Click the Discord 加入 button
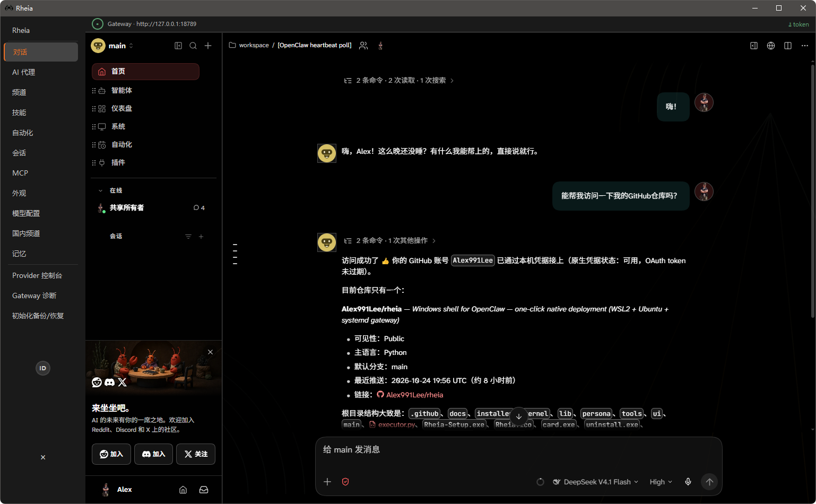This screenshot has height=504, width=816. click(x=154, y=454)
